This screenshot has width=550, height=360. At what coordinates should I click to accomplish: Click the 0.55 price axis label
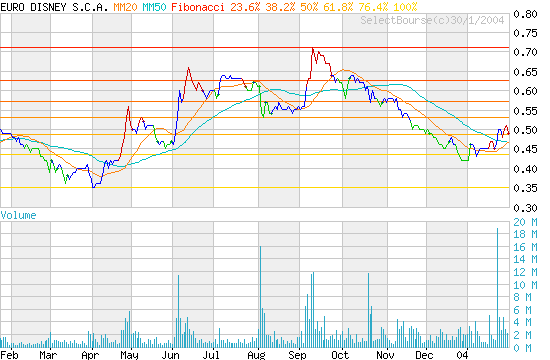point(525,111)
